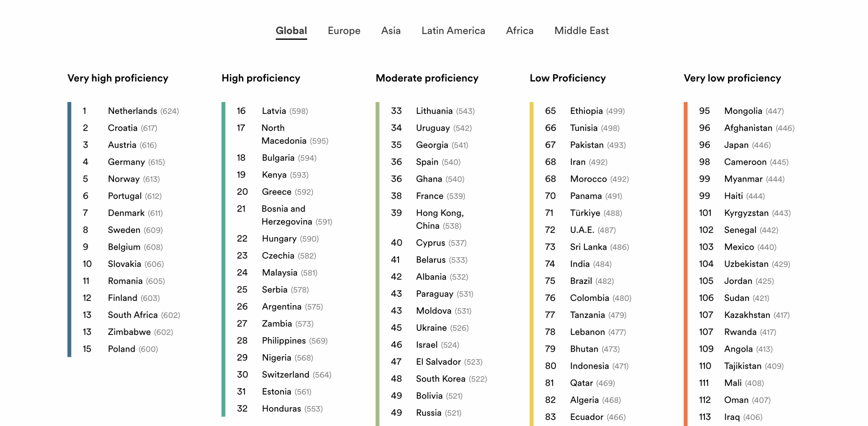This screenshot has height=426, width=868.
Task: Open the Latin America tab
Action: click(453, 31)
